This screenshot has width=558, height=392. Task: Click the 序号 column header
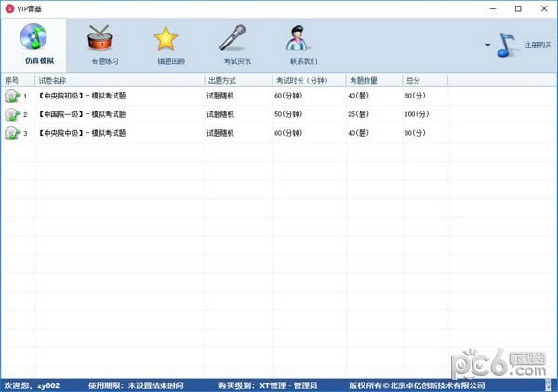click(17, 80)
